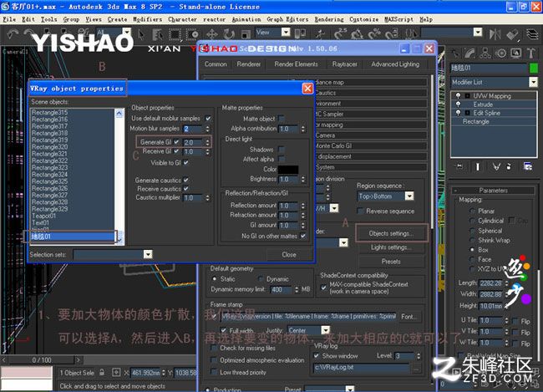Open the Justify Center dropdown
Screen dimensions: 543x392
325,330
